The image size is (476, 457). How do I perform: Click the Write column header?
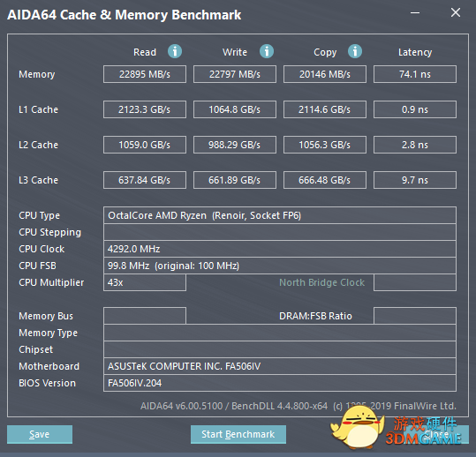[x=235, y=52]
